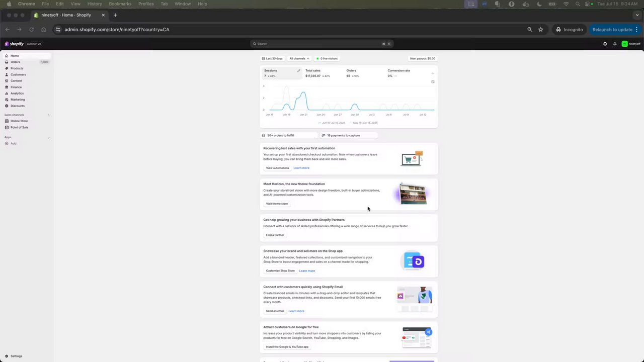The width and height of the screenshot is (644, 362).
Task: Install the Google & YouTube app
Action: pos(287,347)
